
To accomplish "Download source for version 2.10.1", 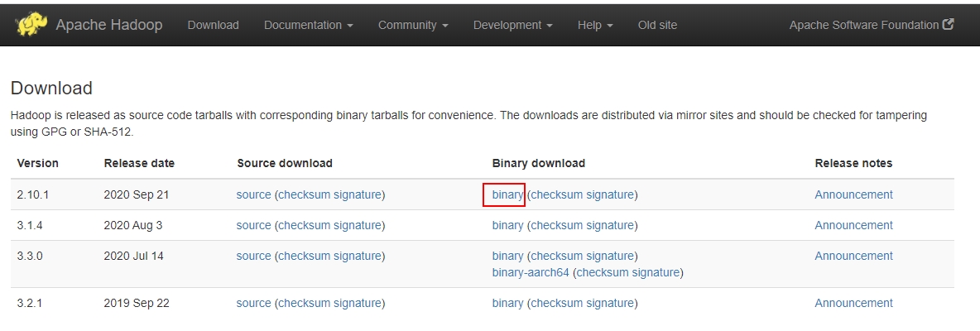I will [254, 194].
